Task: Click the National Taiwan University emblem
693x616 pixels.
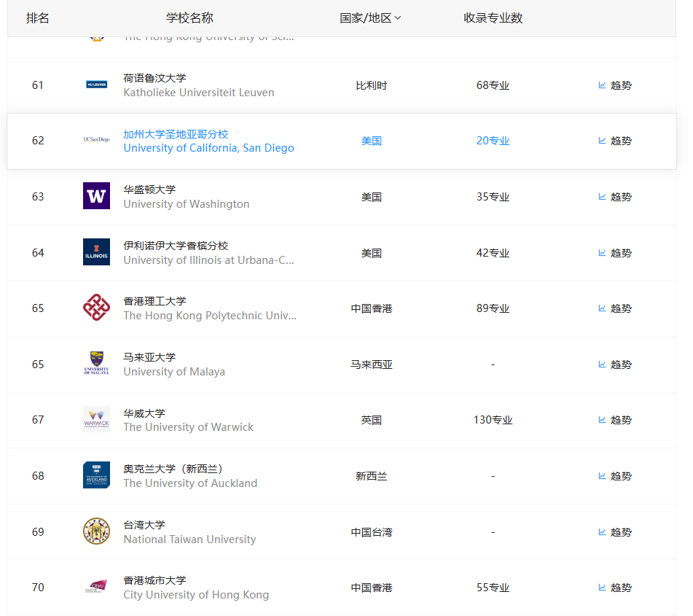Action: coord(96,531)
